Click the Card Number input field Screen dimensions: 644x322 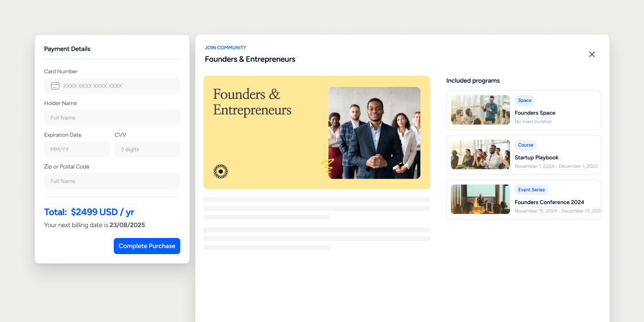tap(112, 86)
